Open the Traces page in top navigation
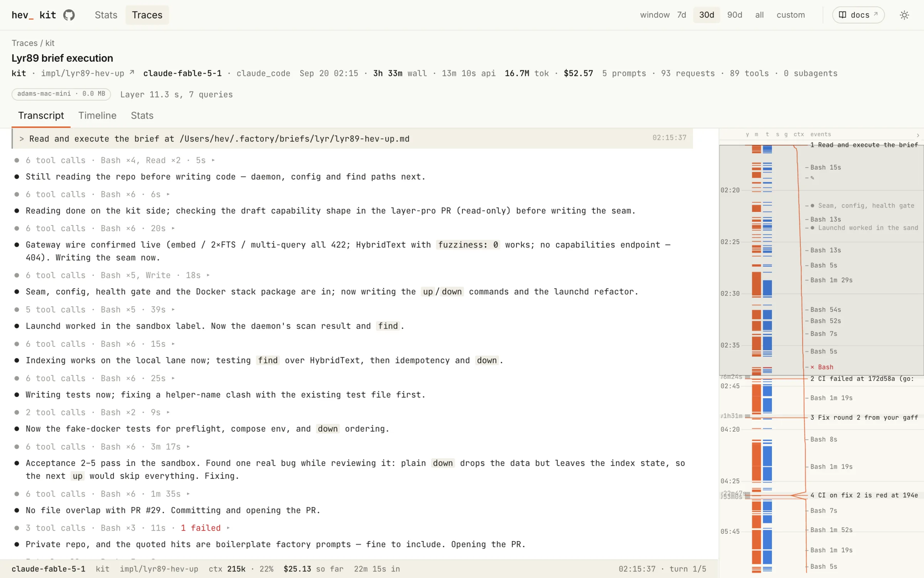This screenshot has width=924, height=578. tap(147, 15)
